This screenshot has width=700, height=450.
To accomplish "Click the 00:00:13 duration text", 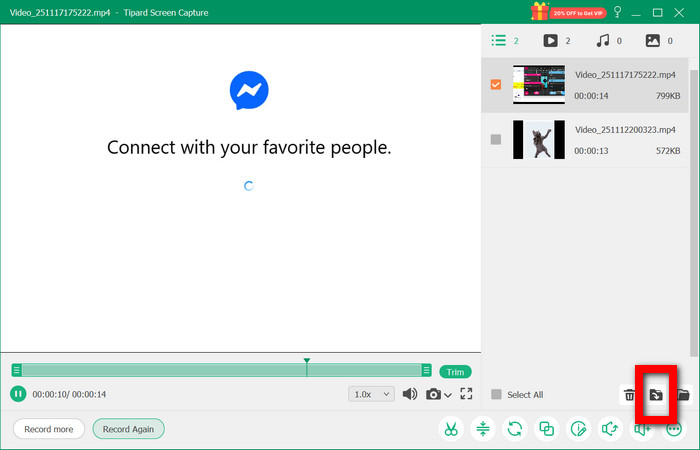I will click(x=591, y=151).
